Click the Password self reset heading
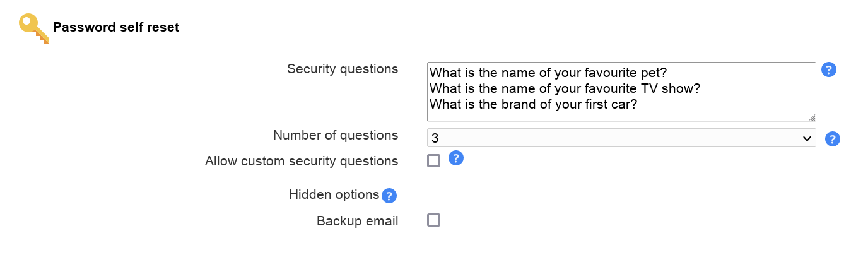Image resolution: width=868 pixels, height=257 pixels. 116,27
